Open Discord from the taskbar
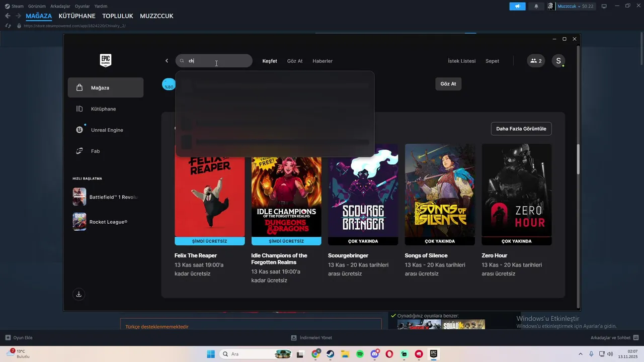This screenshot has width=644, height=362. pyautogui.click(x=374, y=354)
